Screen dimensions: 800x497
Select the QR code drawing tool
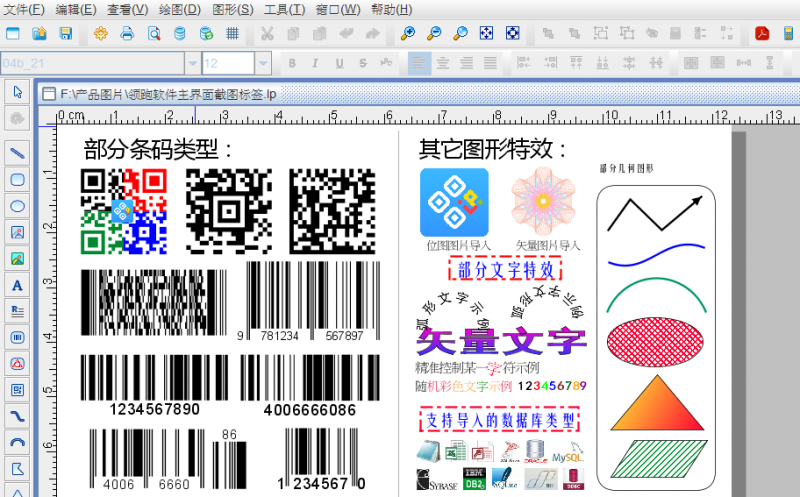[x=17, y=390]
